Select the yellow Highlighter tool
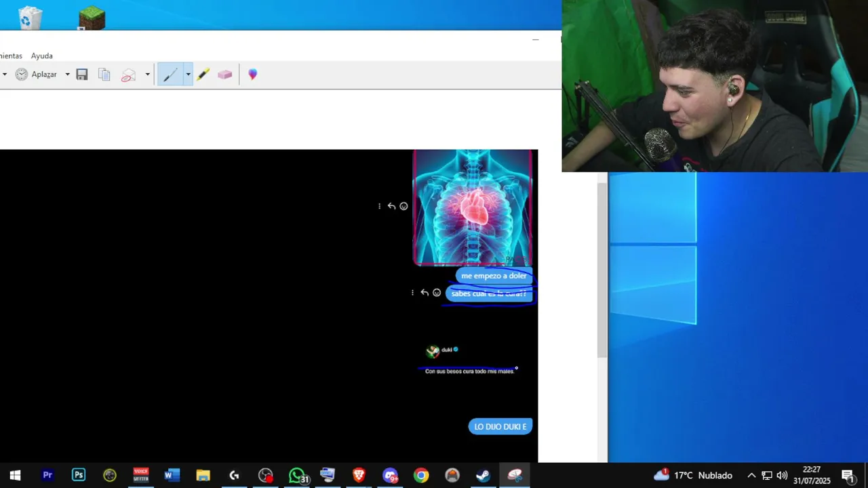Image resolution: width=868 pixels, height=488 pixels. click(x=203, y=75)
